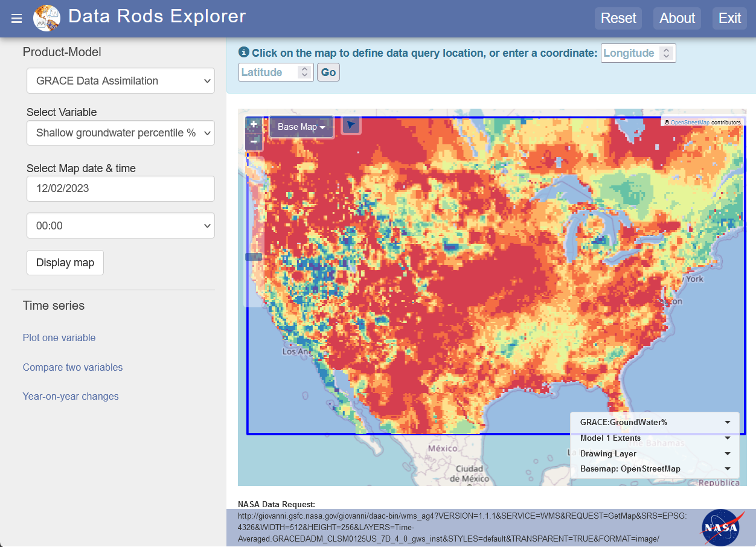
Task: Click the Exit button
Action: pyautogui.click(x=729, y=18)
